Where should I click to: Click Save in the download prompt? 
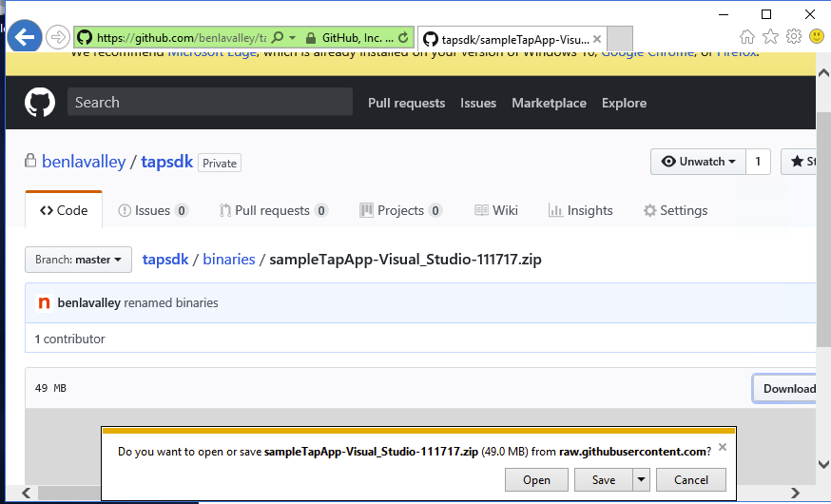tap(604, 479)
